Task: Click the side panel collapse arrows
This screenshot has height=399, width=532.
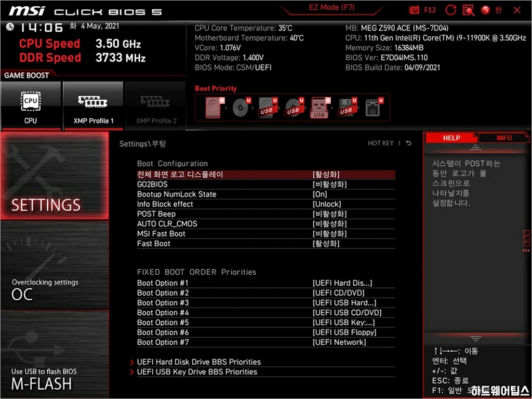Action: (526, 250)
